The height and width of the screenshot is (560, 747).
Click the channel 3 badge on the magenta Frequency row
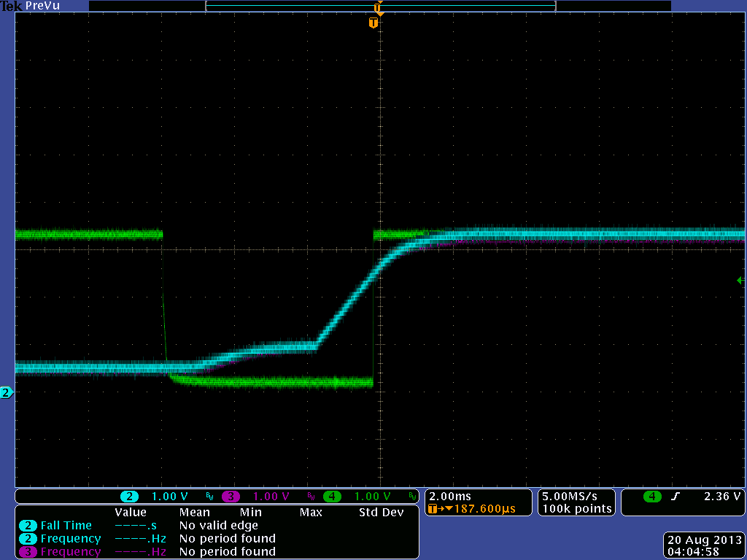point(28,551)
